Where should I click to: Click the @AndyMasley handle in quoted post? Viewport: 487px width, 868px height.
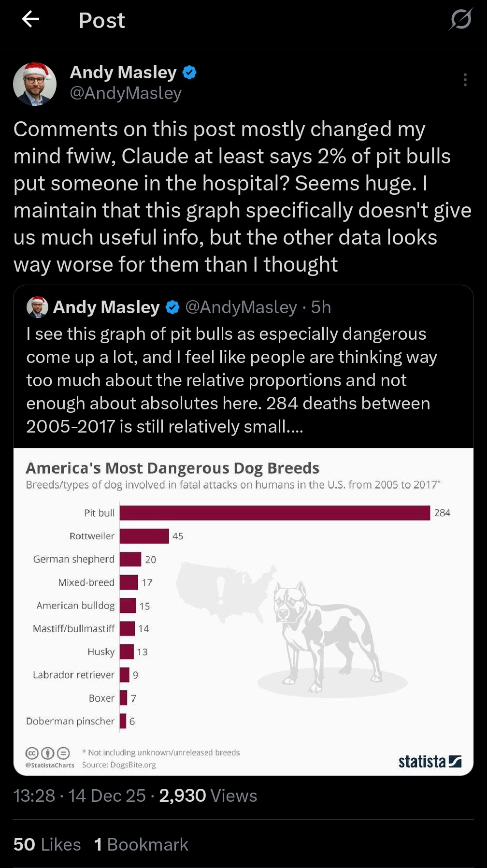(241, 307)
